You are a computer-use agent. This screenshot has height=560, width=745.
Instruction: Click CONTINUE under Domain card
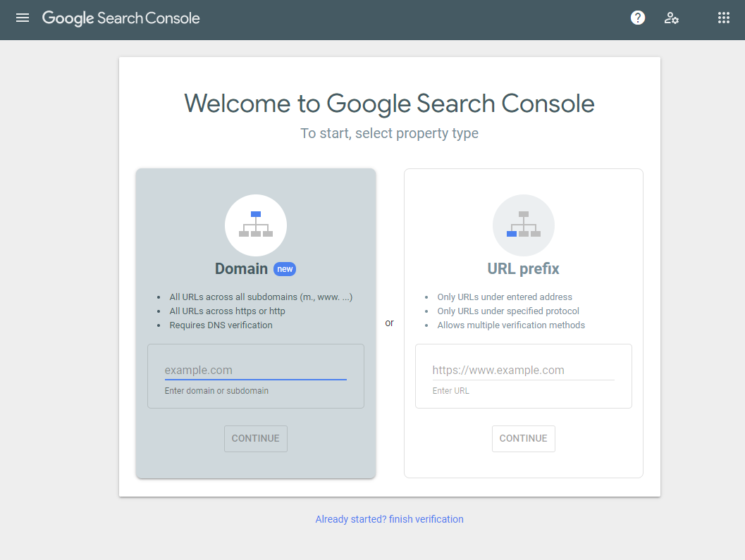coord(256,438)
